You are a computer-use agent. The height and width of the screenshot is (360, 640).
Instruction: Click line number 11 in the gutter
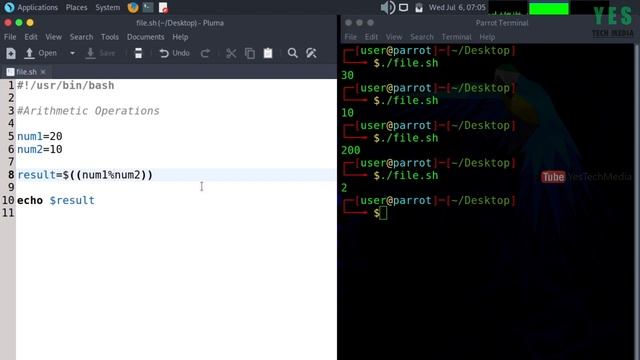pos(8,213)
